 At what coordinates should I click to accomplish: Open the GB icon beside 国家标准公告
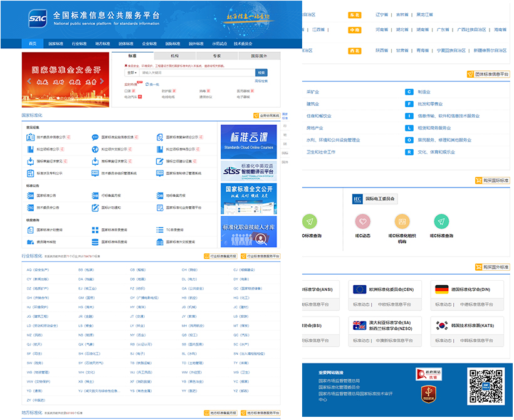point(30,196)
